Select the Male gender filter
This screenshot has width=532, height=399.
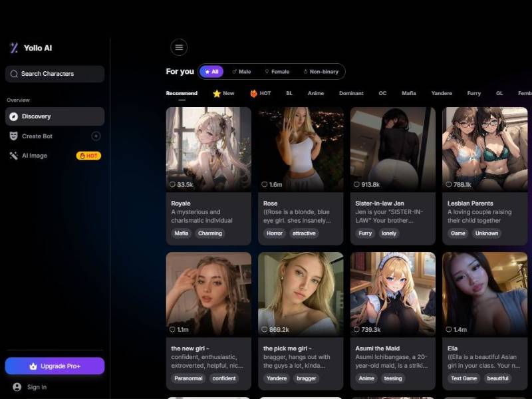click(244, 70)
